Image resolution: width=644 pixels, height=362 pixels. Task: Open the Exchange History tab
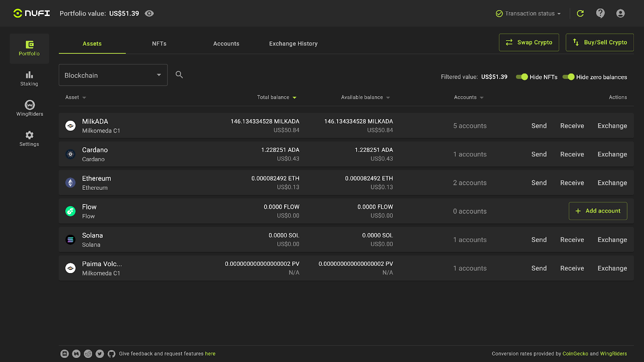click(293, 43)
